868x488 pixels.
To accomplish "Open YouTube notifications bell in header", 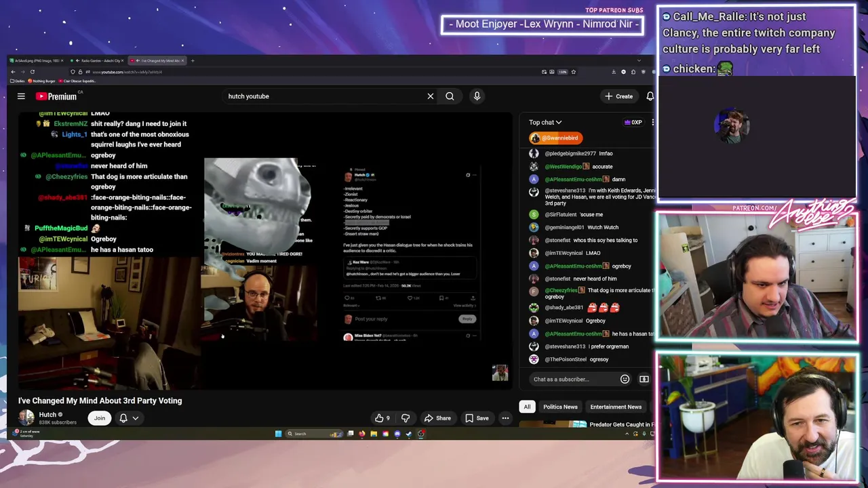I will coord(650,96).
